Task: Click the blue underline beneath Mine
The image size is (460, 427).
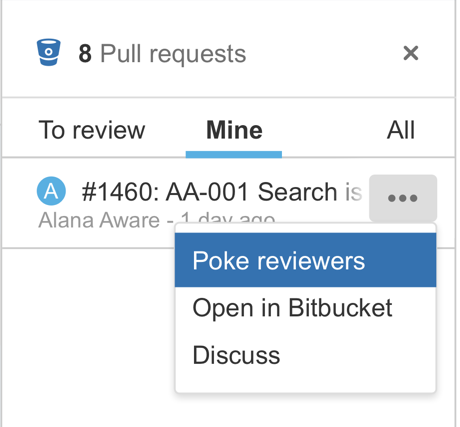Action: (234, 154)
